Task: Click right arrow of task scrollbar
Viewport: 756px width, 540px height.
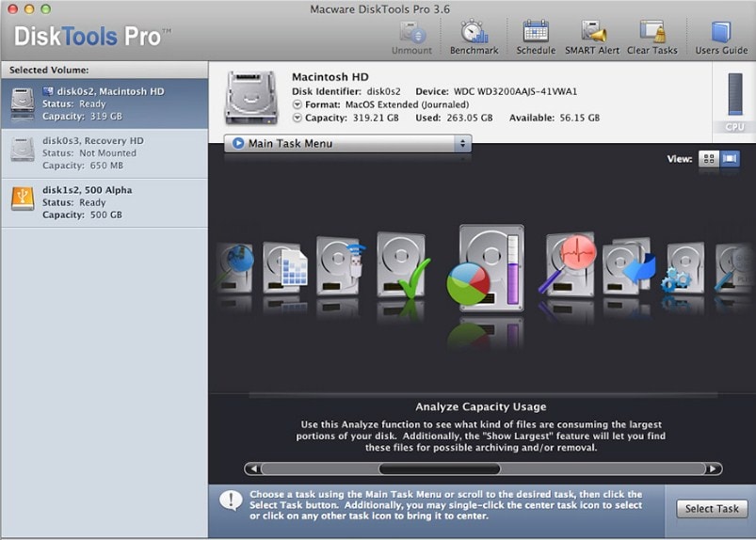Action: pyautogui.click(x=713, y=469)
